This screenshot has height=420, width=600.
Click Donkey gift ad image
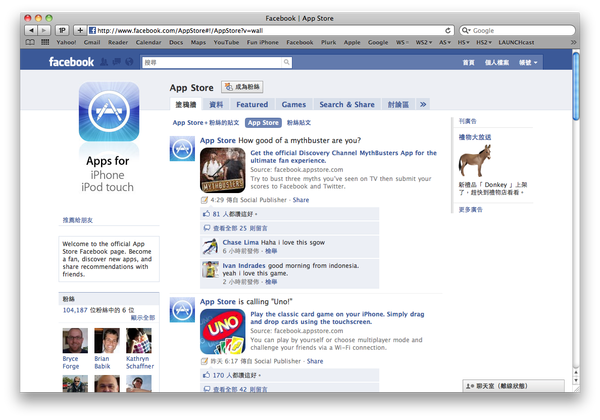pyautogui.click(x=474, y=161)
